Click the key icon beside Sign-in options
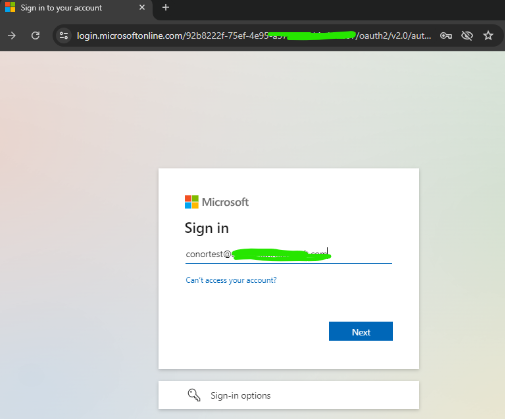 [194, 395]
